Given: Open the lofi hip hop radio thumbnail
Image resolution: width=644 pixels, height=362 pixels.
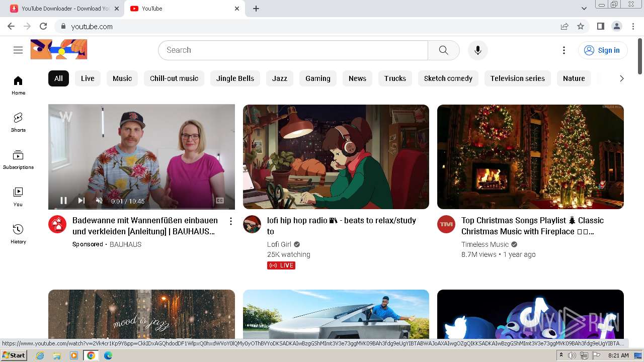Looking at the screenshot, I should tap(336, 157).
